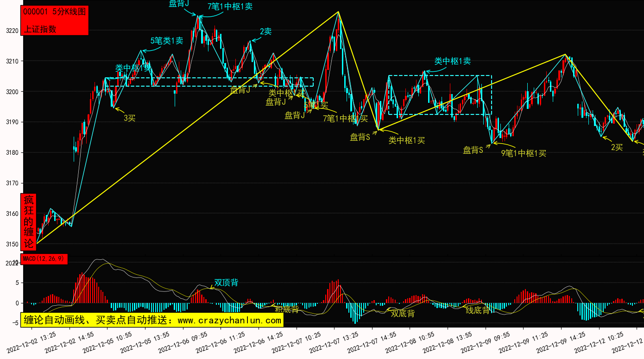Select the 'MACD(12,26,9)' indicator label
Screen dimensions: 644x359
click(x=44, y=258)
